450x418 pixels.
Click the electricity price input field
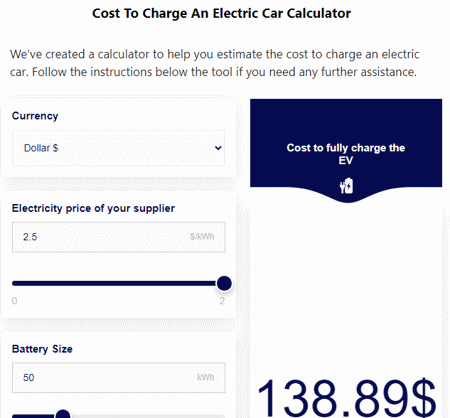(118, 237)
